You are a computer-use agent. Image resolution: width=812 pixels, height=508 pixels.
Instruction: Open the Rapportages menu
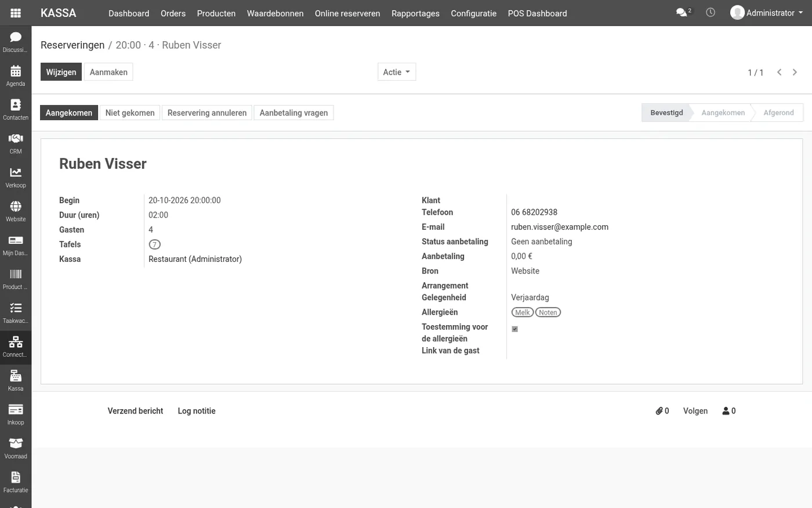click(415, 13)
